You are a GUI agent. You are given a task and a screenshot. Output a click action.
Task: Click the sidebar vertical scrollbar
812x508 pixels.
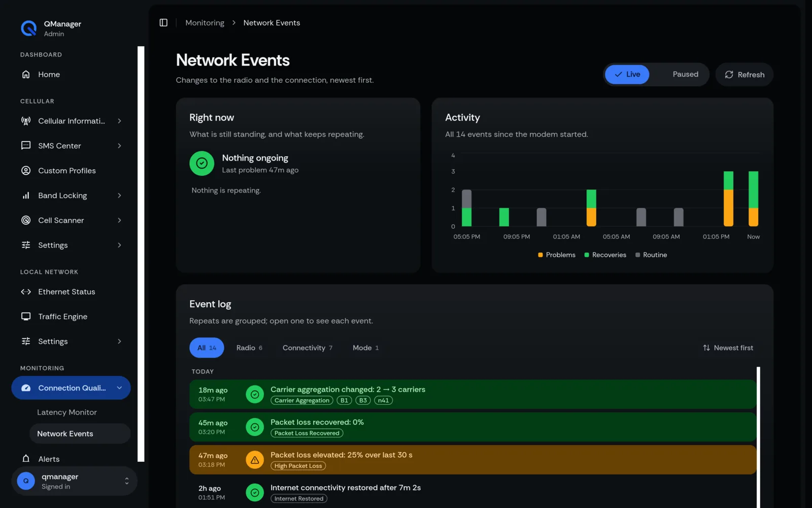coord(141,254)
